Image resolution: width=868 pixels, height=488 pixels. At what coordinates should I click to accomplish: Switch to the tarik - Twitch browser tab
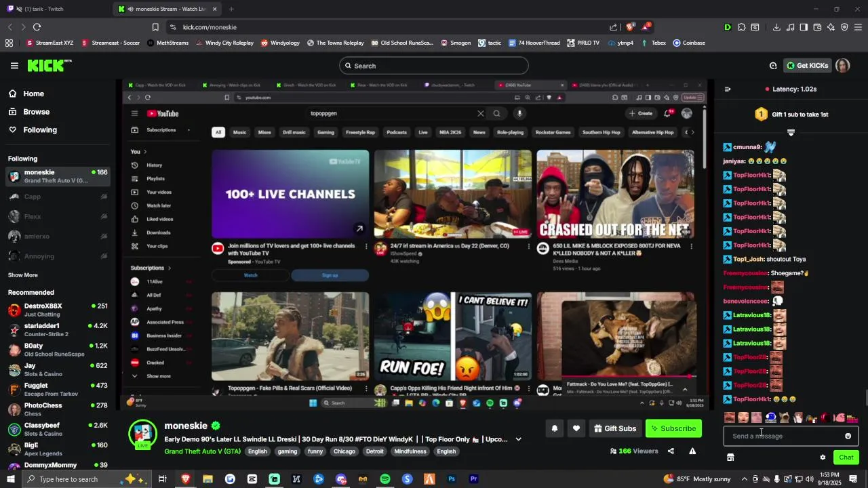pos(54,9)
